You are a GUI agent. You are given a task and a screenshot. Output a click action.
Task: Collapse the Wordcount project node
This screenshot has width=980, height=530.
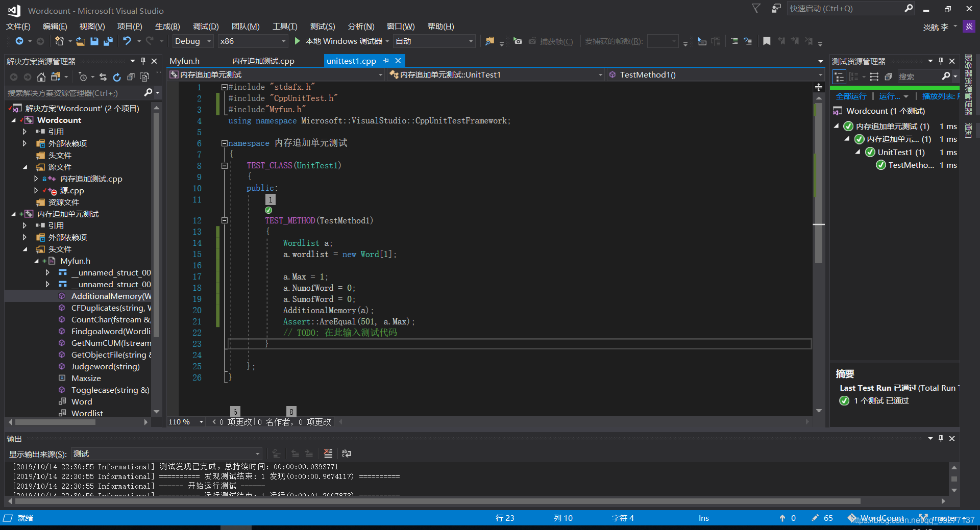pos(14,120)
